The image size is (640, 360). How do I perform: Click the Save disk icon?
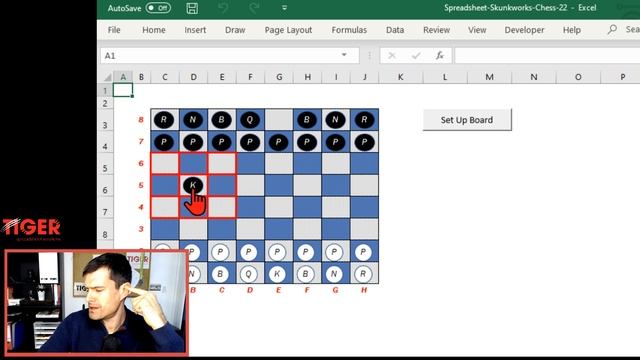(192, 8)
